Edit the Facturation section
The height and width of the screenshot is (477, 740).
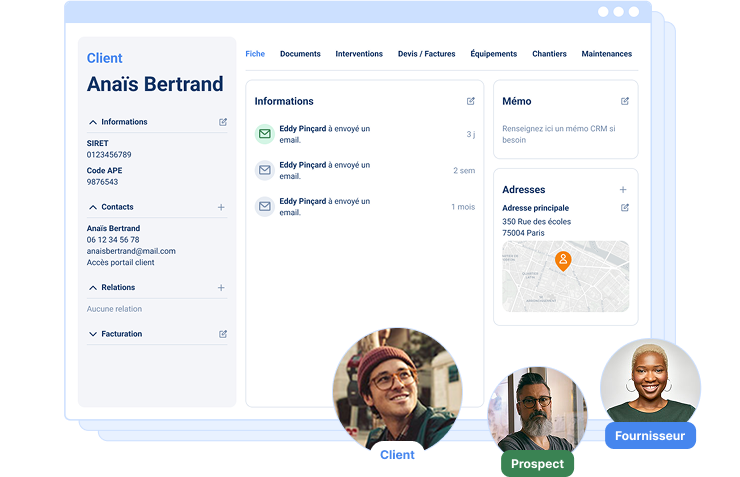click(223, 334)
